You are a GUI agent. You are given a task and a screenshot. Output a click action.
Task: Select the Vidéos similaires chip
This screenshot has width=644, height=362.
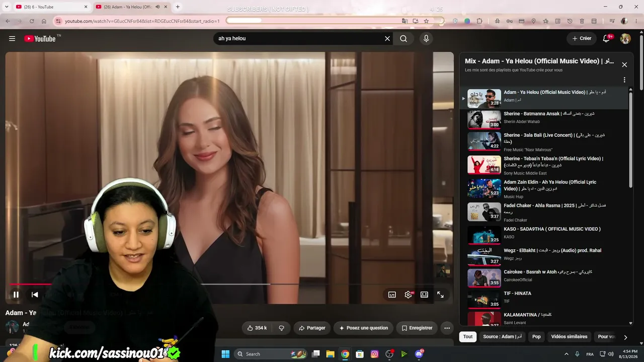[x=569, y=337]
